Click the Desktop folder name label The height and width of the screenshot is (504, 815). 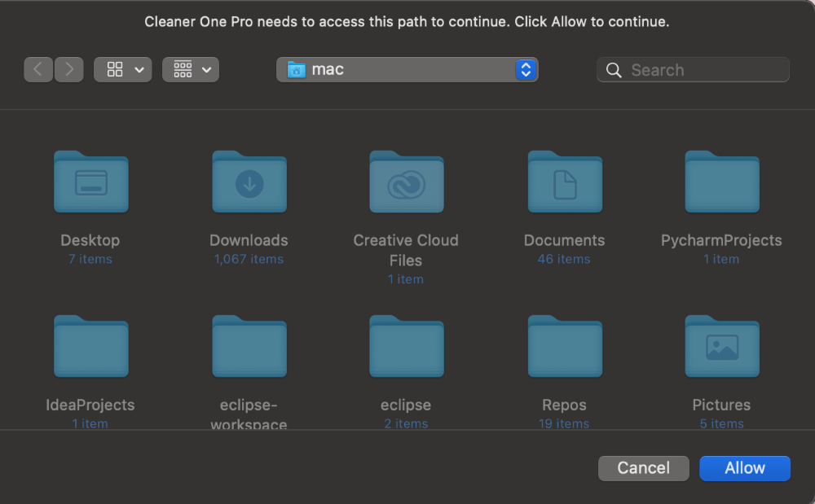click(x=90, y=240)
